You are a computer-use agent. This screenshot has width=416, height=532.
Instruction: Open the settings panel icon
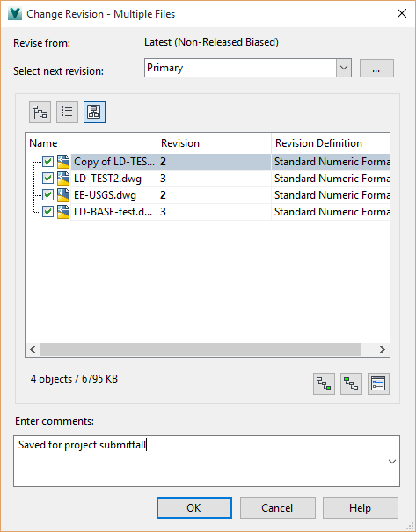378,383
